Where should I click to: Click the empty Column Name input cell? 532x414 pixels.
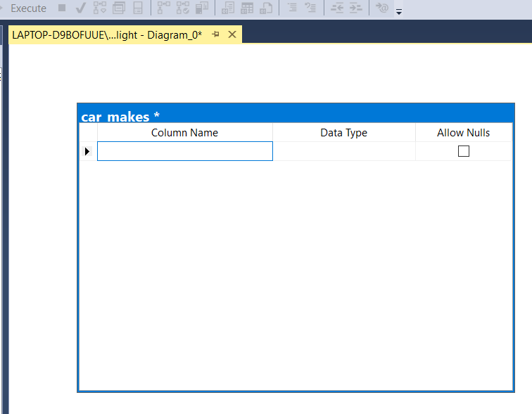click(x=184, y=151)
